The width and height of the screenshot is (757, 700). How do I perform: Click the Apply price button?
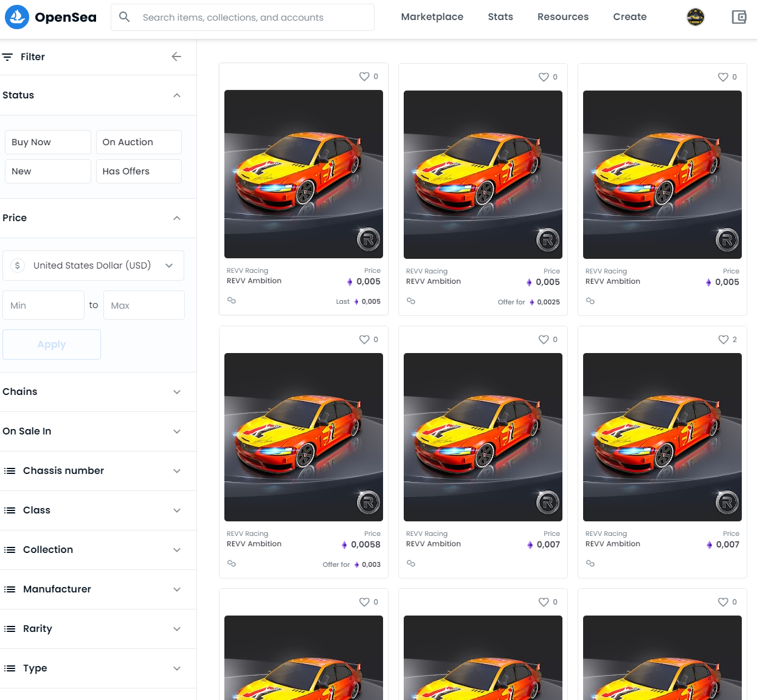tap(52, 345)
